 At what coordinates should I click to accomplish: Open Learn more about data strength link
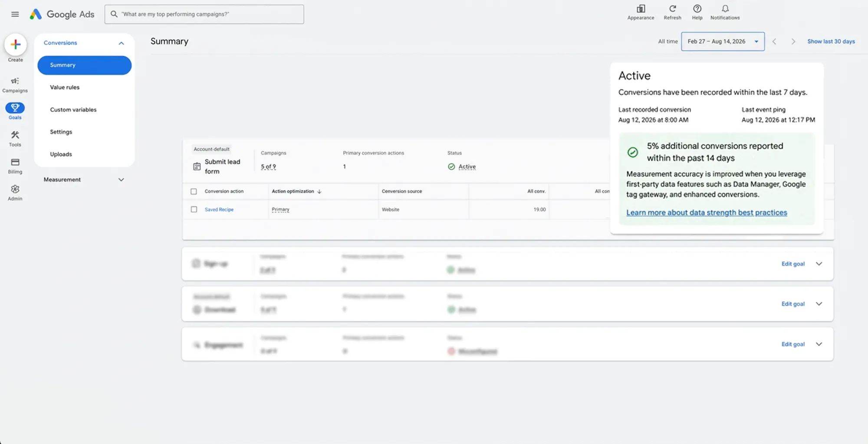pyautogui.click(x=706, y=212)
